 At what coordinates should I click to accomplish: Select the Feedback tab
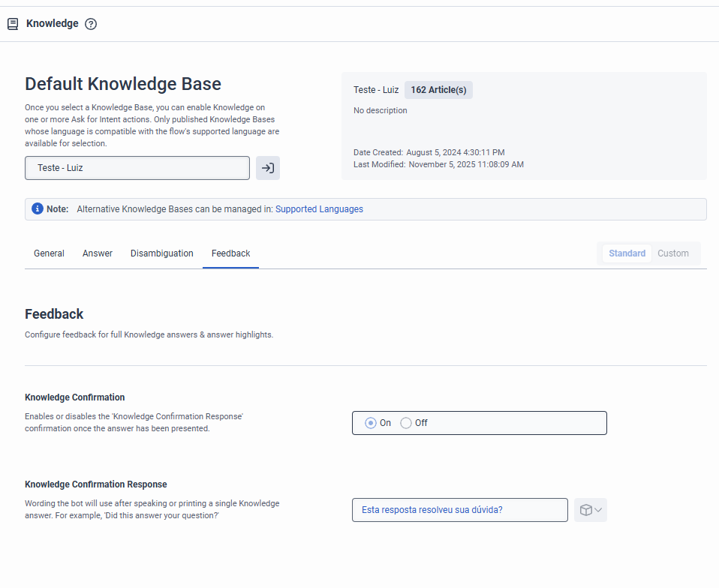click(x=230, y=253)
